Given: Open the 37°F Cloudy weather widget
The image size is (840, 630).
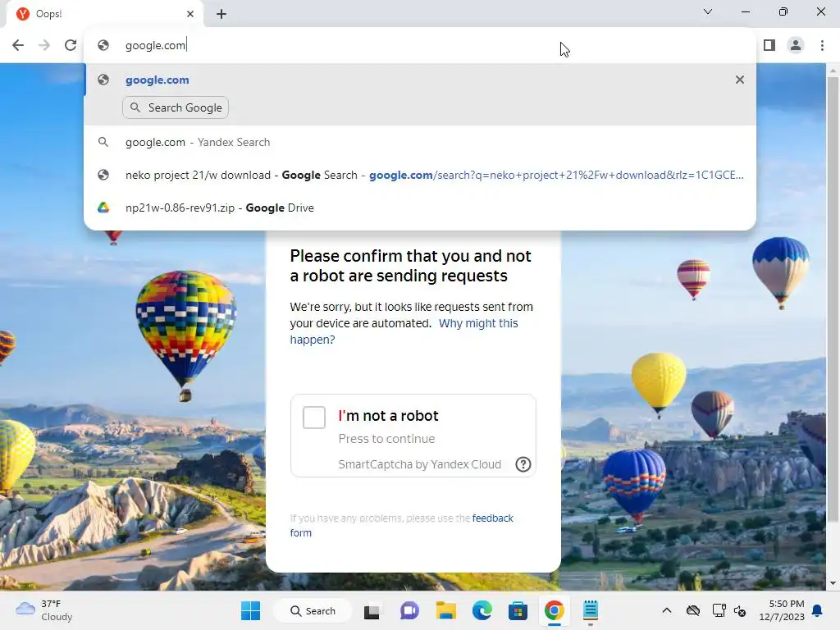Looking at the screenshot, I should tap(44, 610).
